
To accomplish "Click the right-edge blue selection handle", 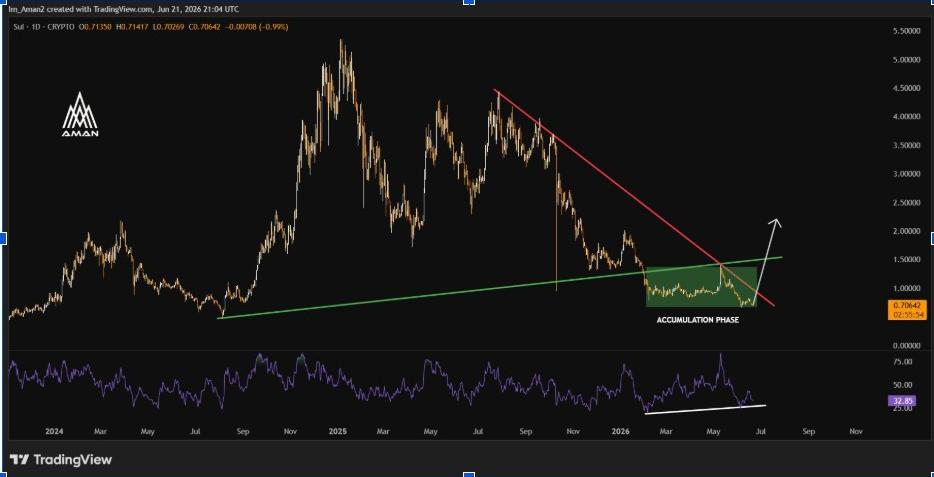I will click(x=931, y=239).
